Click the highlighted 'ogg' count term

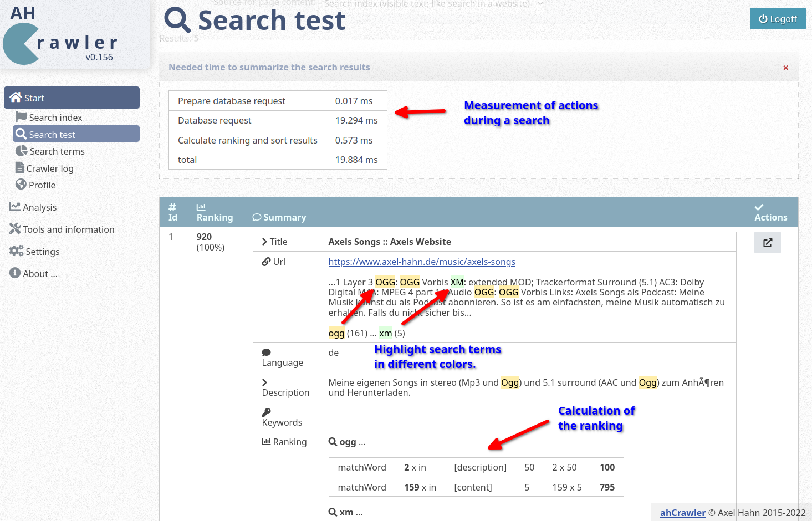point(336,333)
